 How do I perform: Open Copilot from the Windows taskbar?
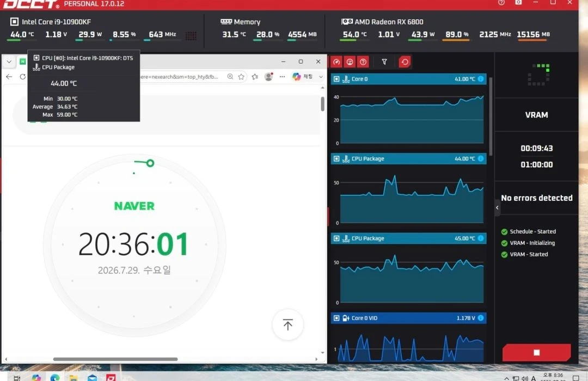pos(36,378)
